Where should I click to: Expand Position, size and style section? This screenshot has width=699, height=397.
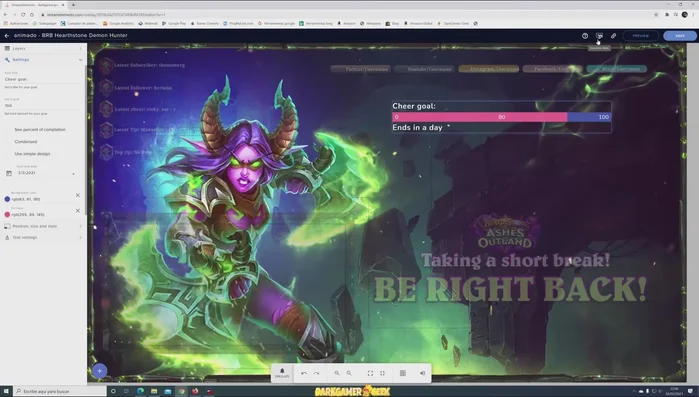coord(43,226)
